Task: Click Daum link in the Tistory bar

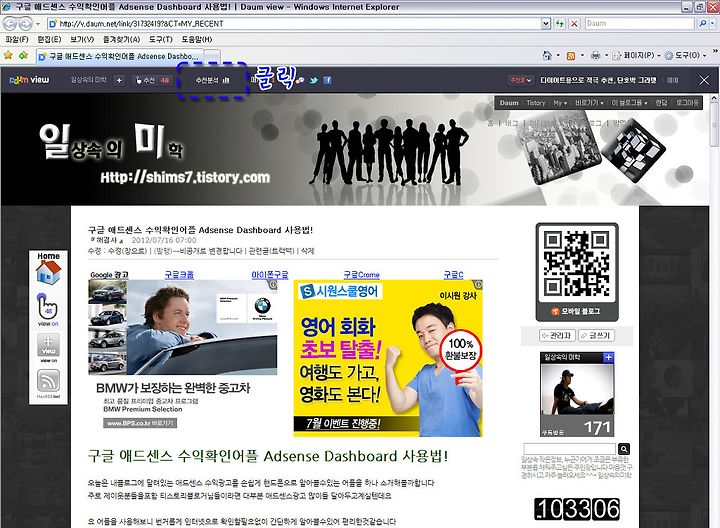Action: pyautogui.click(x=509, y=103)
